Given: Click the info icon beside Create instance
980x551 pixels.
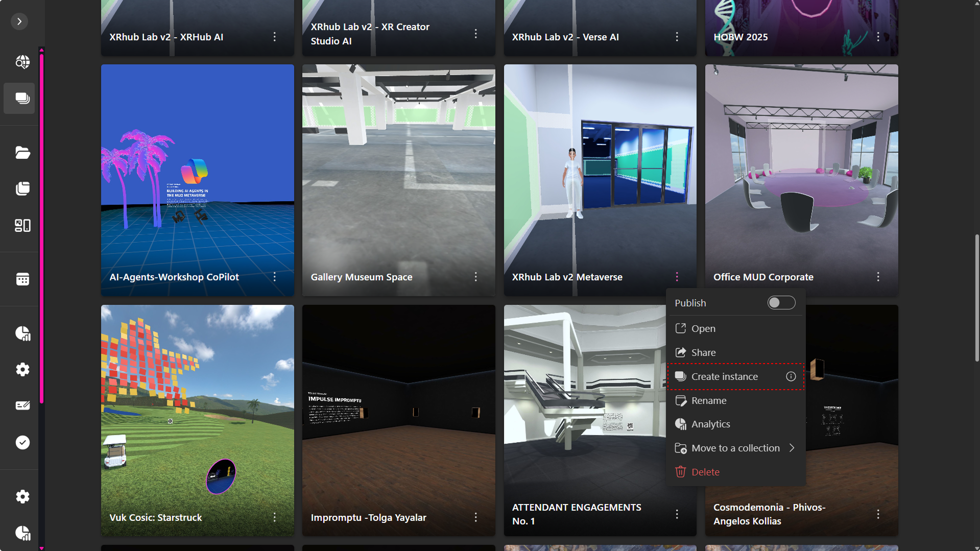Looking at the screenshot, I should pyautogui.click(x=791, y=376).
